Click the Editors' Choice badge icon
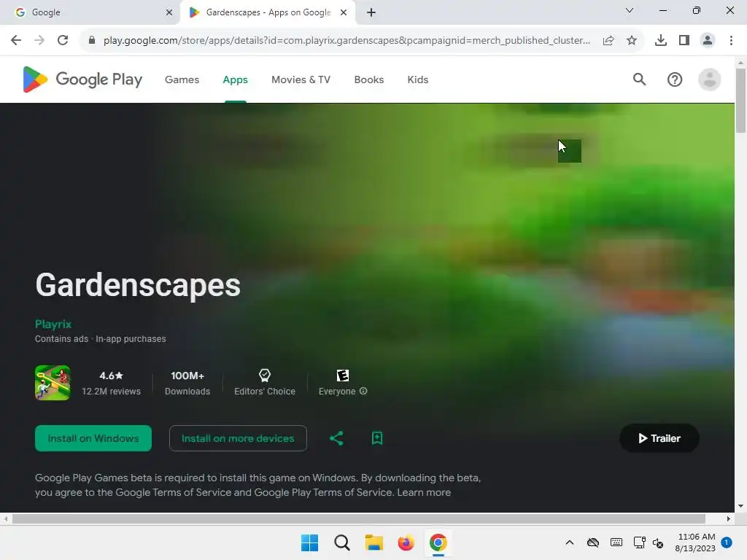 (265, 376)
